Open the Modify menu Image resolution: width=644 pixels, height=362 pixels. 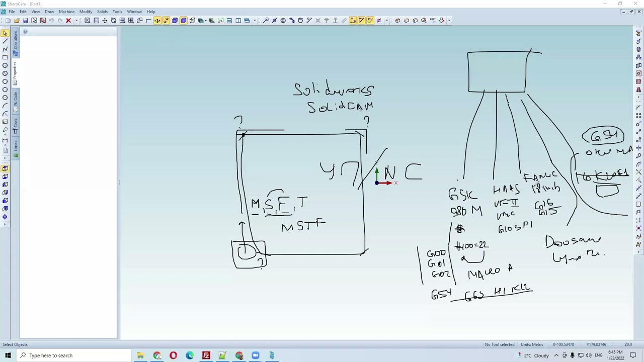click(x=86, y=12)
